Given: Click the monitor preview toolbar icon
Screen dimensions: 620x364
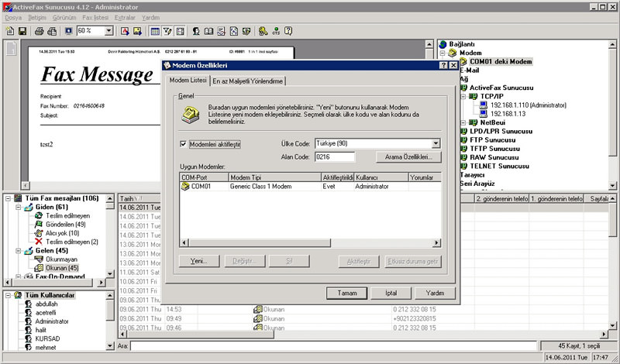Looking at the screenshot, I should (x=68, y=31).
